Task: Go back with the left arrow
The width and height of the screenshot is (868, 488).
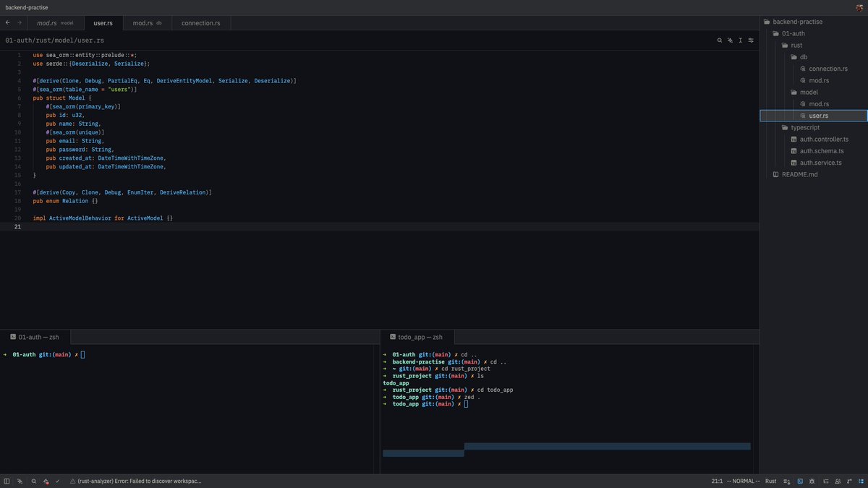Action: [7, 23]
